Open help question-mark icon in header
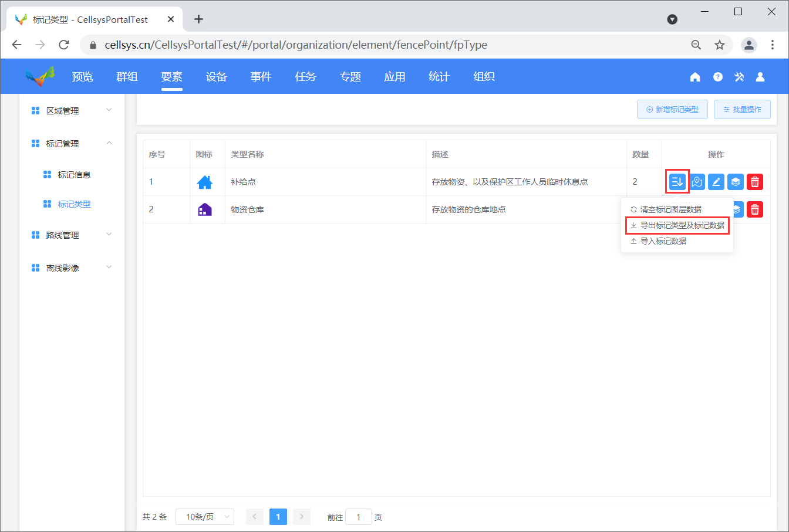789x532 pixels. [717, 77]
